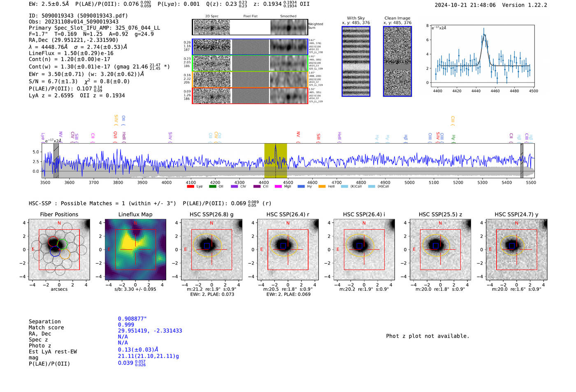The height and width of the screenshot is (392, 576).
Task: Click the Clean Image cutout
Action: (x=397, y=61)
